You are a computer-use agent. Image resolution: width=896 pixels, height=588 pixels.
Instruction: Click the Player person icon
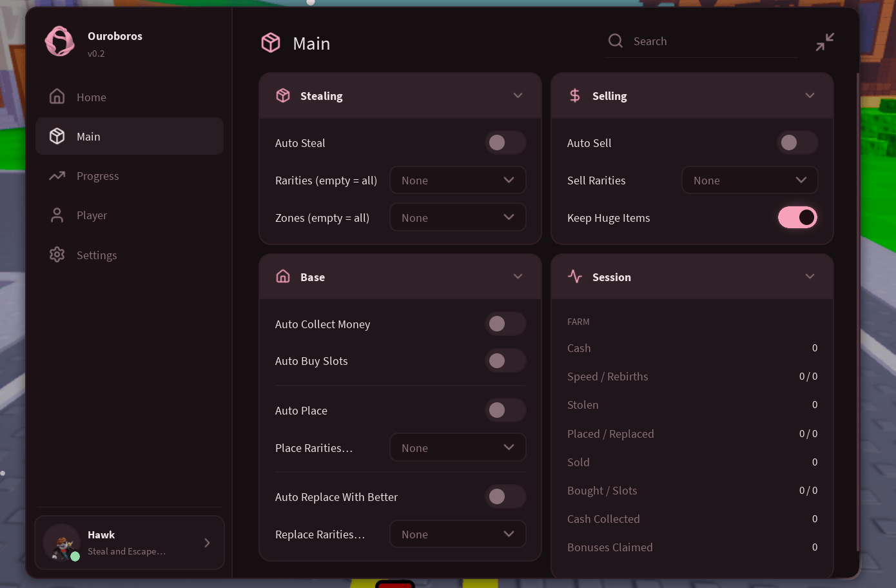57,215
